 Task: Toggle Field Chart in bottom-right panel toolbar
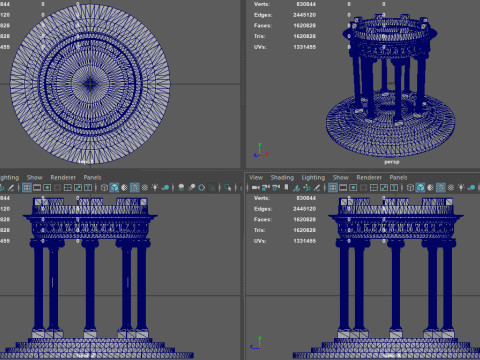click(374, 188)
